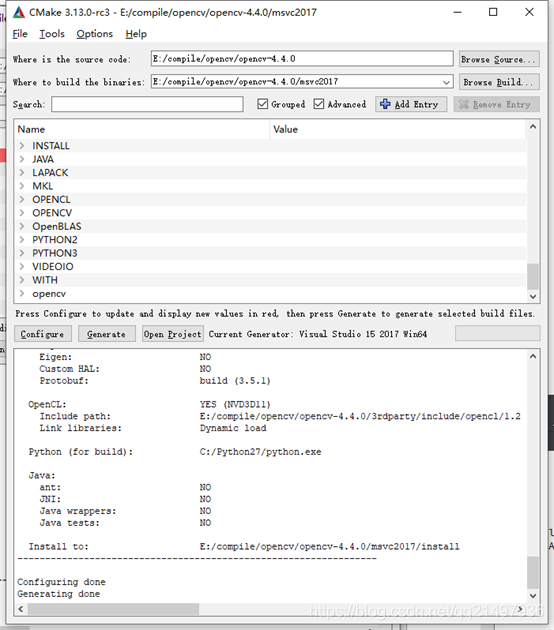Click the blue plus Add Entry icon
The width and height of the screenshot is (554, 630).
[385, 104]
